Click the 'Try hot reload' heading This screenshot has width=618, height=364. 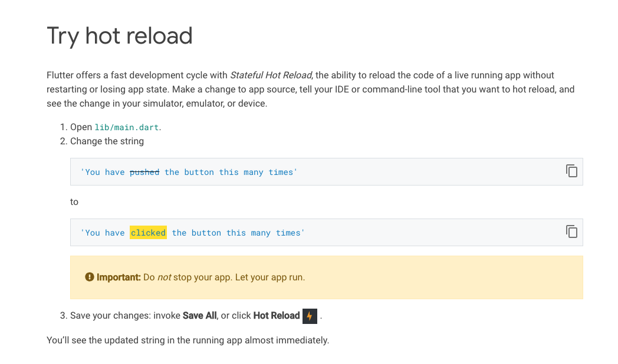click(x=120, y=36)
